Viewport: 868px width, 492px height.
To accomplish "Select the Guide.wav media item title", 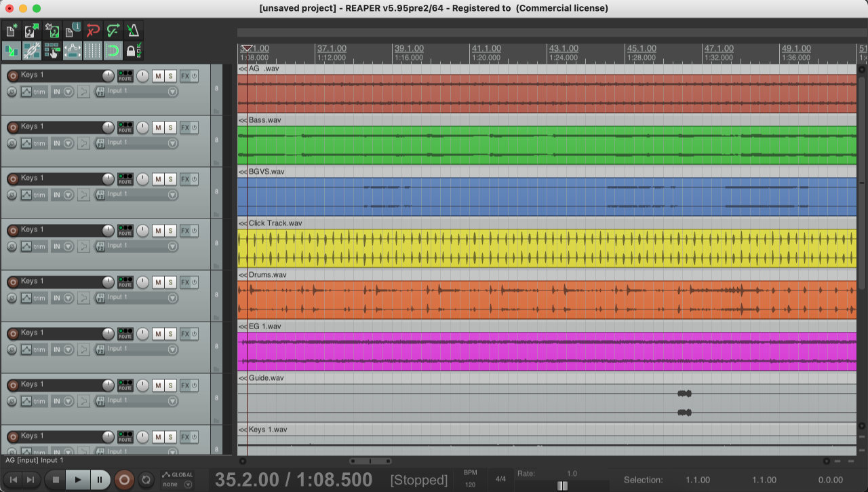I will (x=266, y=378).
